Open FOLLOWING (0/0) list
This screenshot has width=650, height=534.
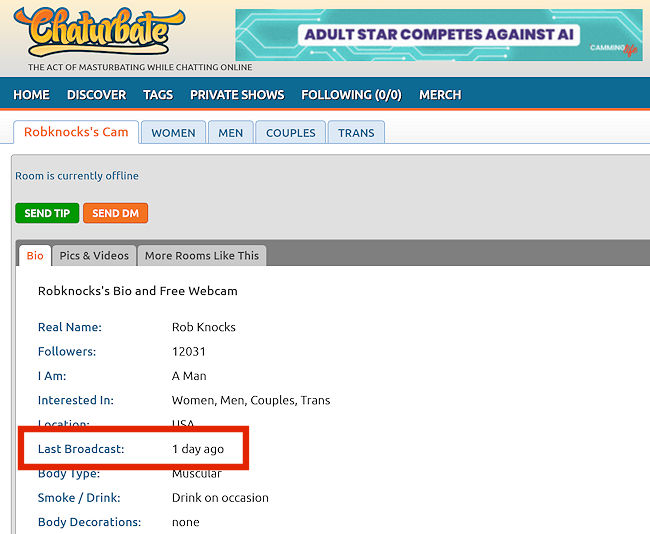click(x=352, y=95)
